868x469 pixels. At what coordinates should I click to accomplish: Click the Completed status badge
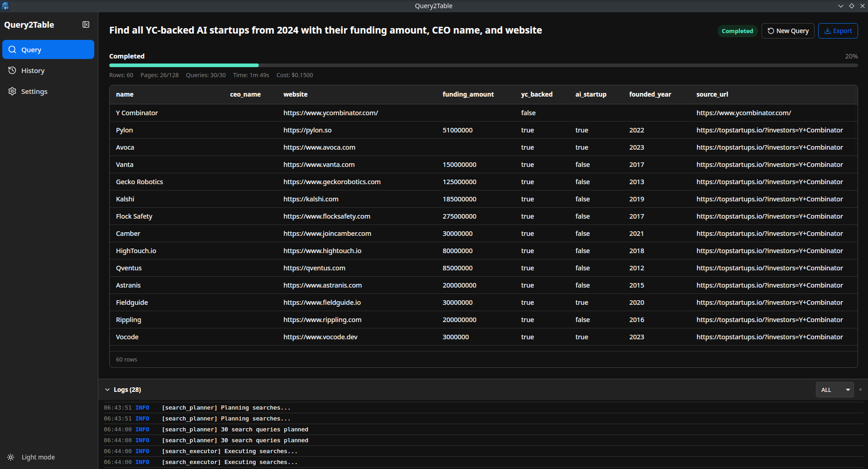pyautogui.click(x=737, y=31)
